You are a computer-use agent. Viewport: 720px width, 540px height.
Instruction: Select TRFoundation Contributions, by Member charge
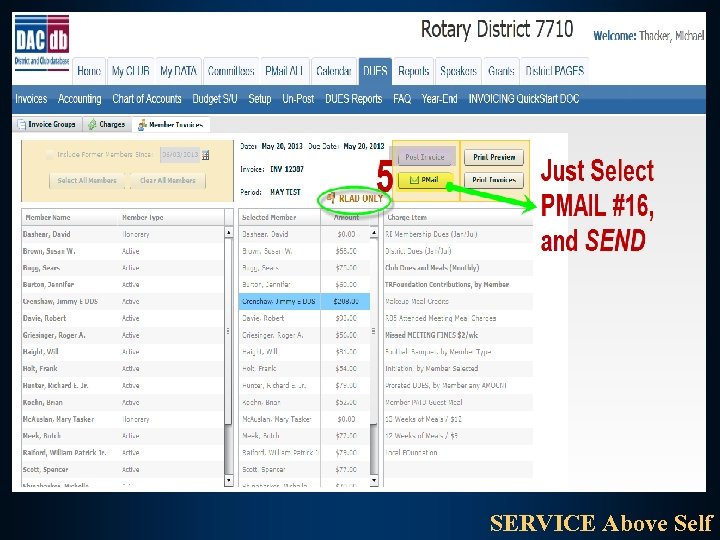(x=458, y=285)
